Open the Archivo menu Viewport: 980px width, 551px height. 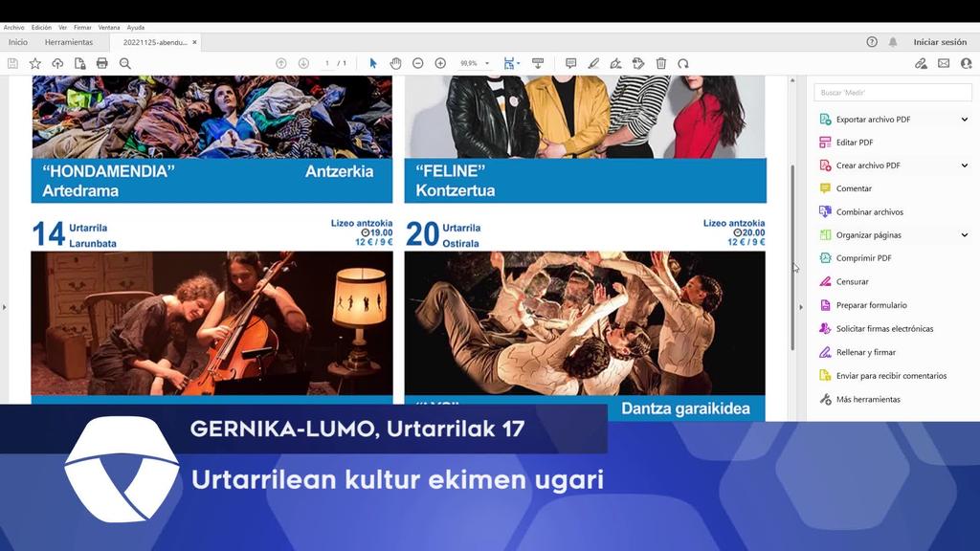click(x=13, y=28)
